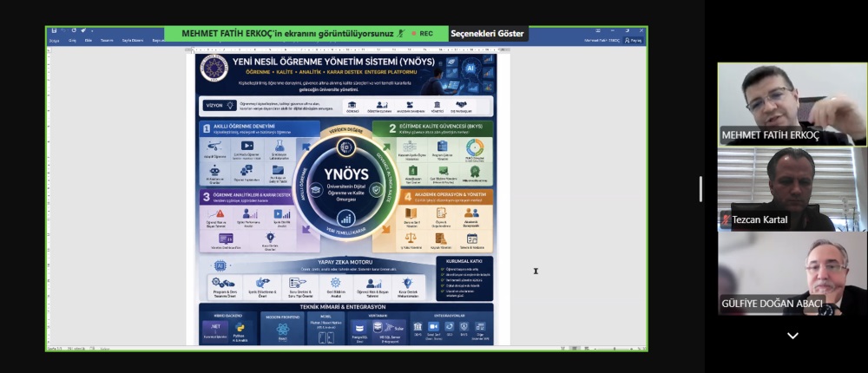This screenshot has width=868, height=373.
Task: Click the video panel divider handle
Action: click(x=700, y=188)
